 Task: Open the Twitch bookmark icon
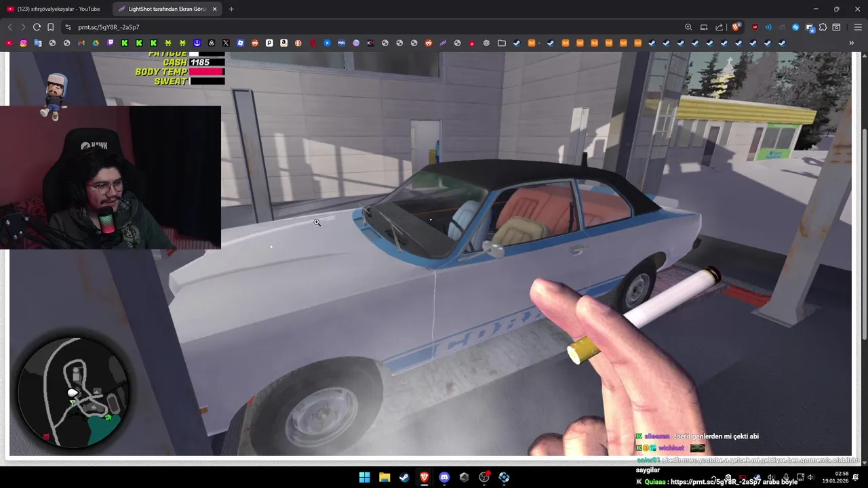click(111, 43)
